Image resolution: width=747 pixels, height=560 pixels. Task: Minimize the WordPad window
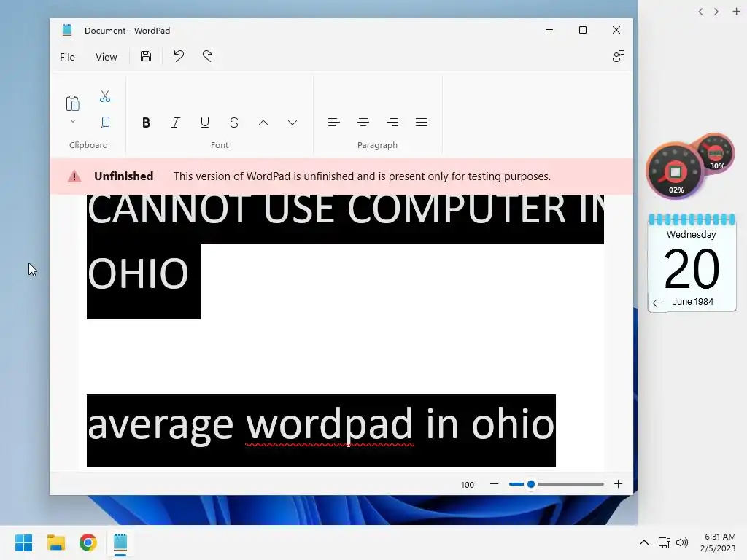(549, 30)
